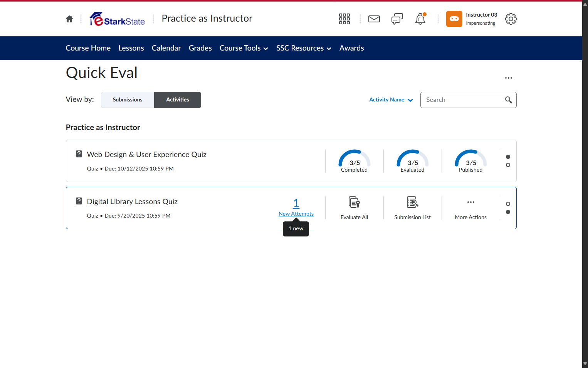Image resolution: width=588 pixels, height=368 pixels.
Task: Open subscription alerts chat icon
Action: click(397, 19)
